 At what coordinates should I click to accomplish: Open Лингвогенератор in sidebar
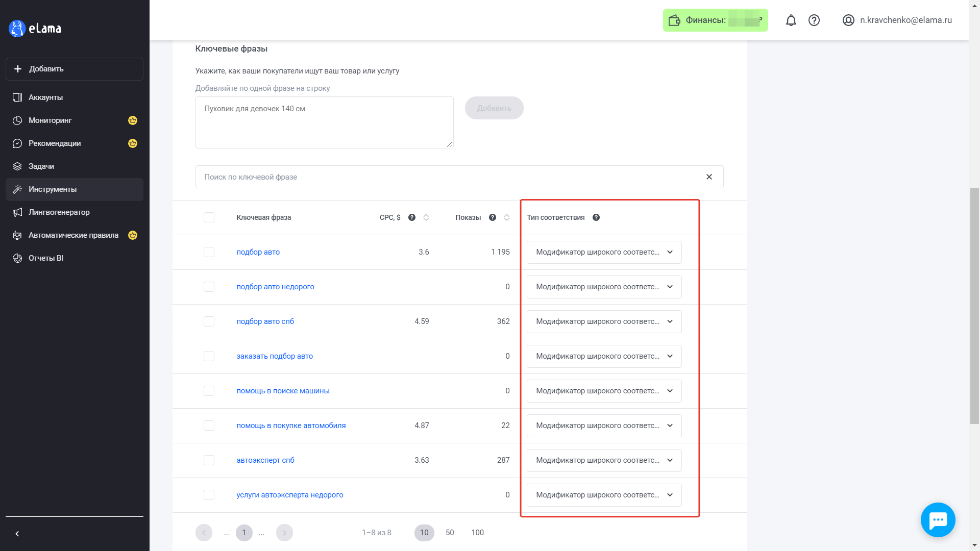point(75,212)
